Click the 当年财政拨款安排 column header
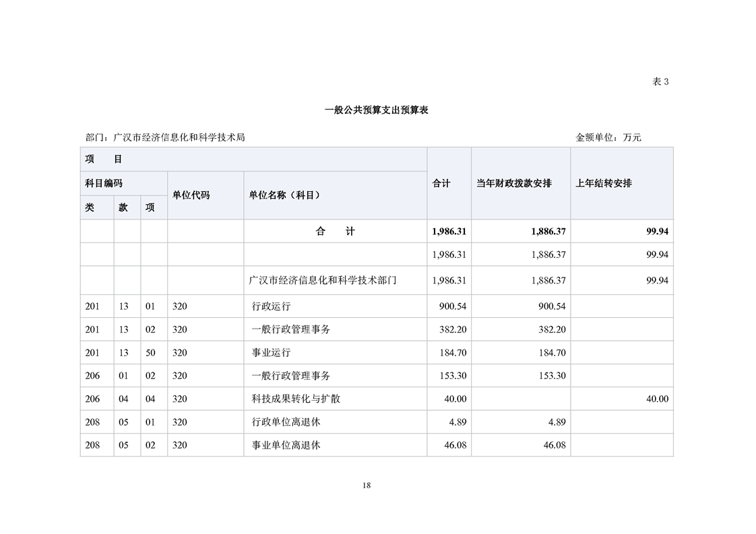The height and width of the screenshot is (534, 756). click(521, 183)
